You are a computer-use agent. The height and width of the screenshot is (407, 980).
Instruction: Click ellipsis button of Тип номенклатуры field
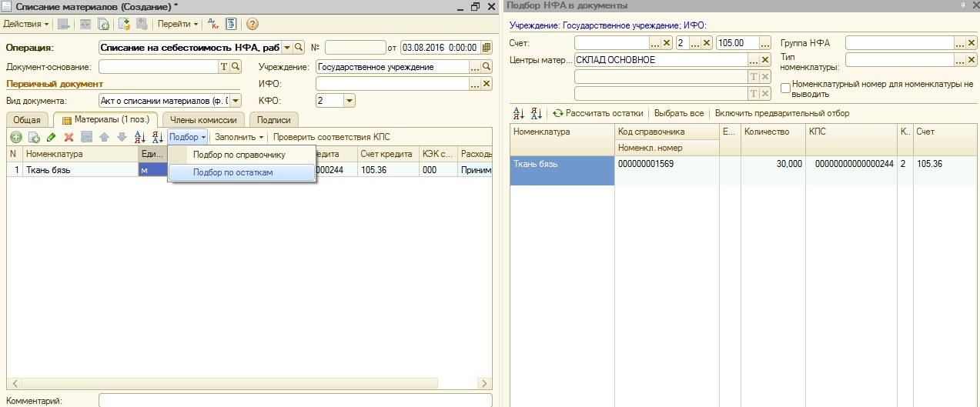point(960,58)
